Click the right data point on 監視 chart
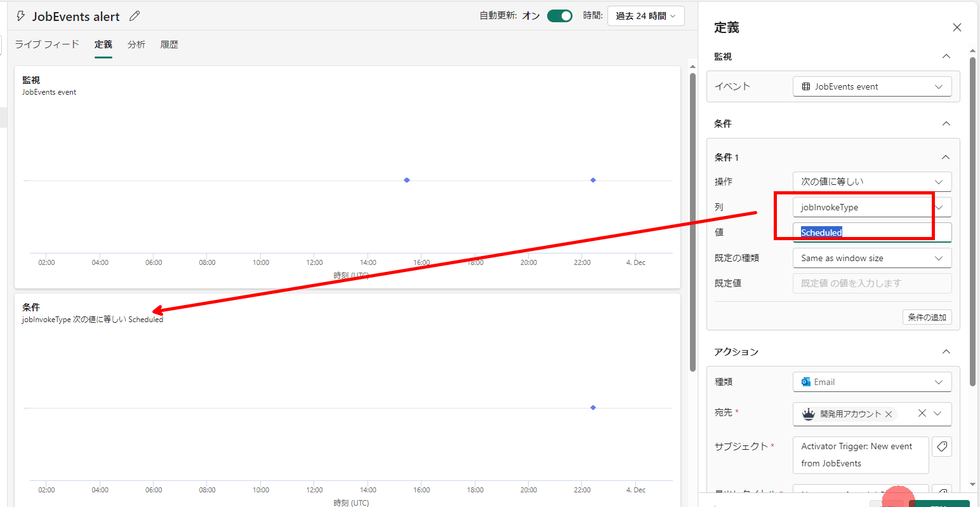This screenshot has height=507, width=980. (593, 180)
